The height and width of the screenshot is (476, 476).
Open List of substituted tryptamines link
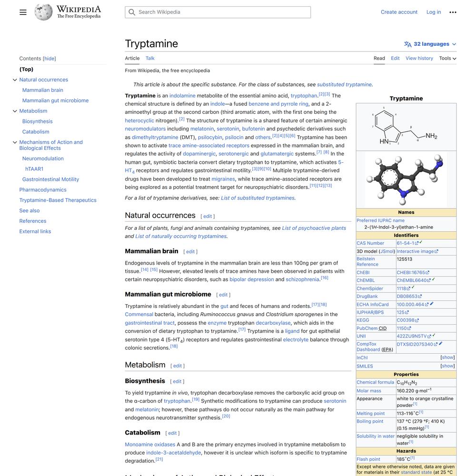(258, 198)
